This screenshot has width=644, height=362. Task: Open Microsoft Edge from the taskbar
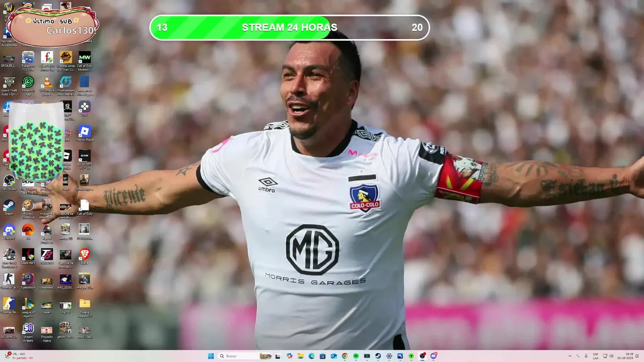coord(311,356)
